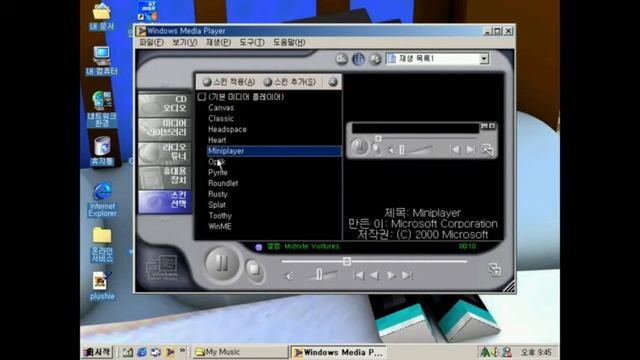Select (기본 미디어 플레이어) skin entry
Image resolution: width=640 pixels, height=360 pixels.
(246, 97)
